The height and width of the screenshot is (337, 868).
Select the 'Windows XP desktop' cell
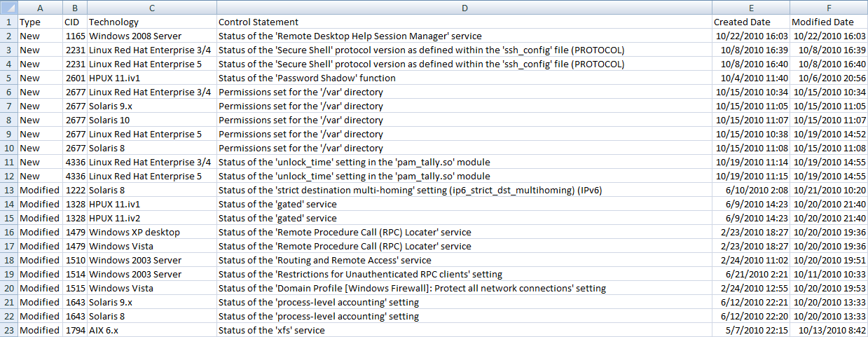(152, 232)
